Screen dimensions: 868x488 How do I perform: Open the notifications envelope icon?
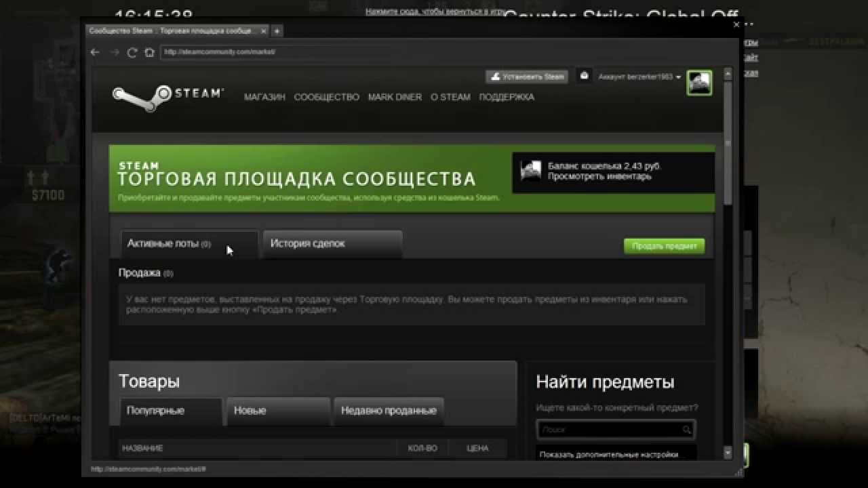pyautogui.click(x=584, y=76)
